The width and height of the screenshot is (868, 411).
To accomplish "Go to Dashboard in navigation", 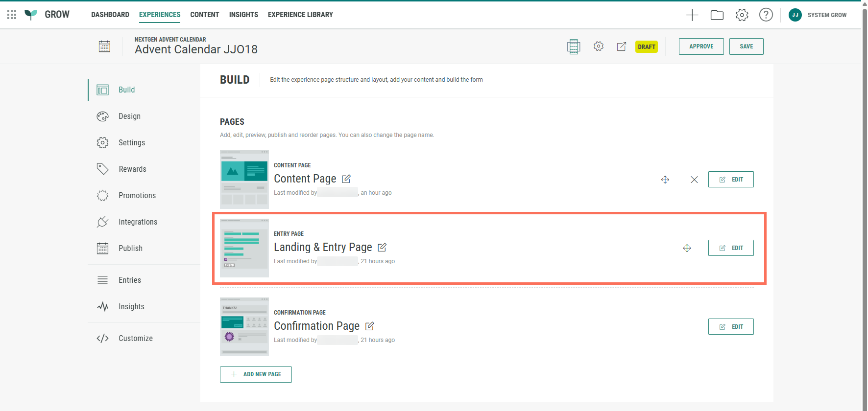I will pyautogui.click(x=110, y=15).
